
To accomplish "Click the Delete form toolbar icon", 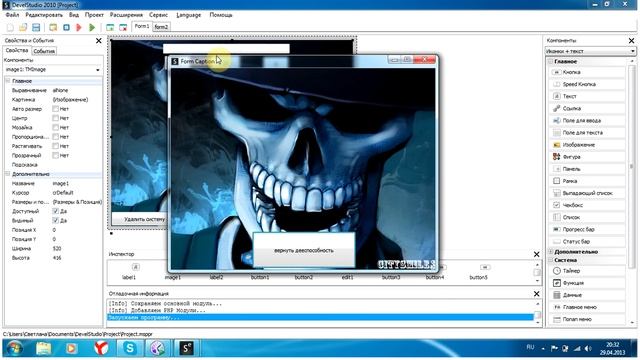I will 123,27.
